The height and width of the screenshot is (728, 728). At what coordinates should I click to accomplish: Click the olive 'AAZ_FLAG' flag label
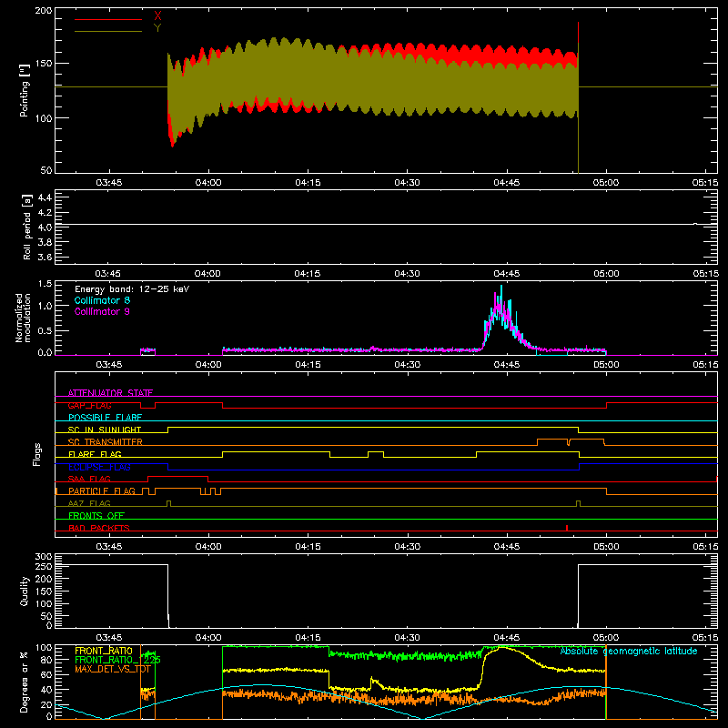click(89, 503)
